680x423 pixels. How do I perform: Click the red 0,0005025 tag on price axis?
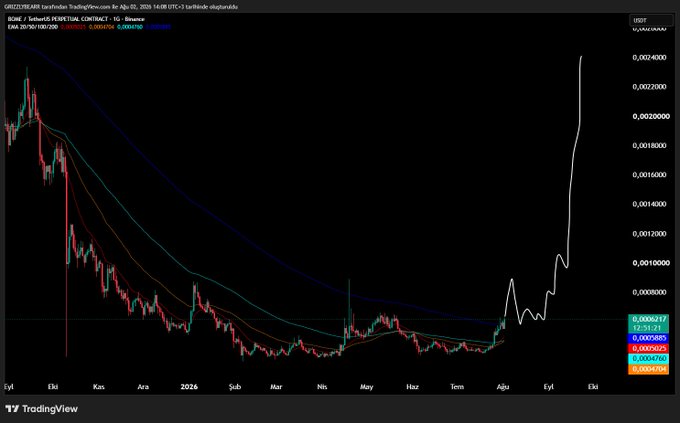point(648,349)
